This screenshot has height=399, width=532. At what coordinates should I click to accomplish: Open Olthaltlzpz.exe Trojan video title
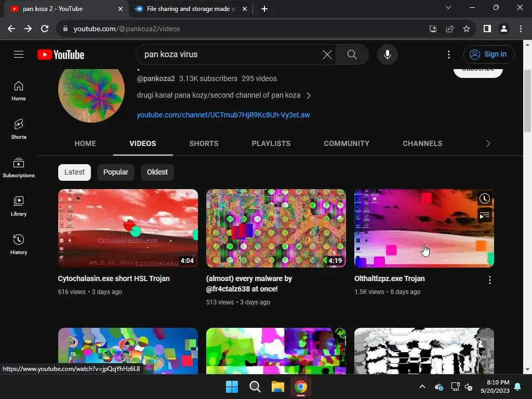click(x=390, y=278)
